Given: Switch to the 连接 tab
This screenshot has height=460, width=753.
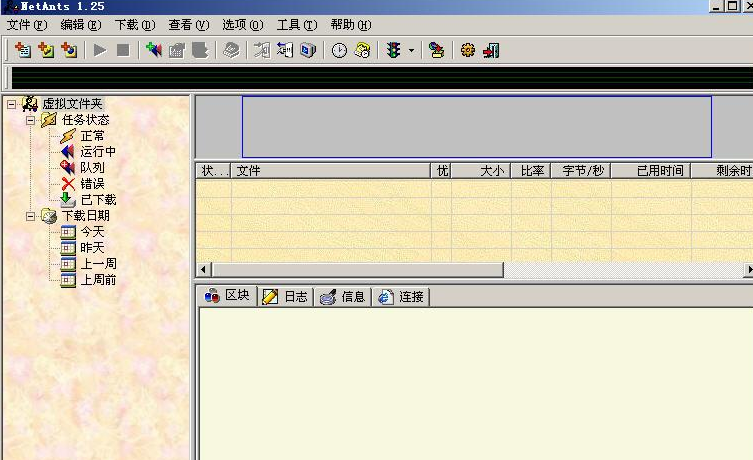Looking at the screenshot, I should click(x=401, y=297).
